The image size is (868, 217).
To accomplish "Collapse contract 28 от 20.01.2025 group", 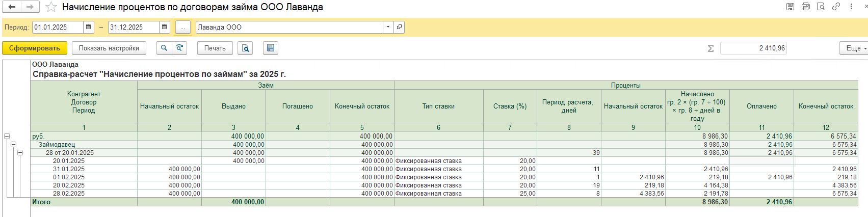I will point(20,153).
